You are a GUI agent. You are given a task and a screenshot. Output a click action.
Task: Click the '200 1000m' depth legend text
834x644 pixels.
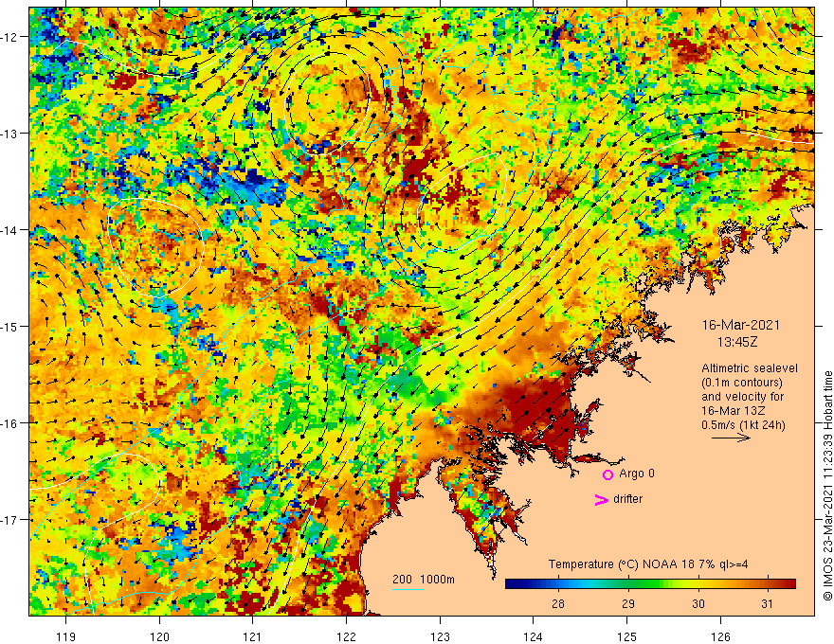point(424,580)
